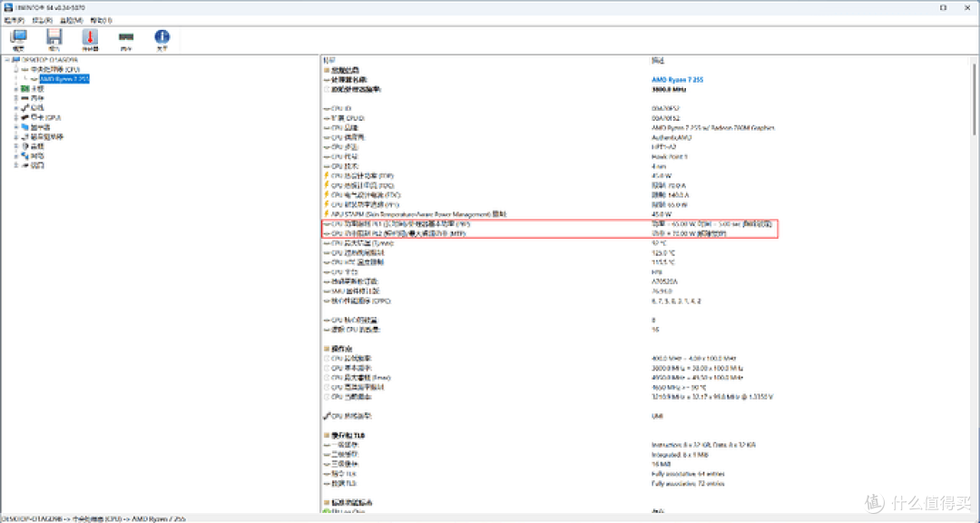Screen dimensions: 980x523
Task: Click the Description column header
Action: (658, 60)
